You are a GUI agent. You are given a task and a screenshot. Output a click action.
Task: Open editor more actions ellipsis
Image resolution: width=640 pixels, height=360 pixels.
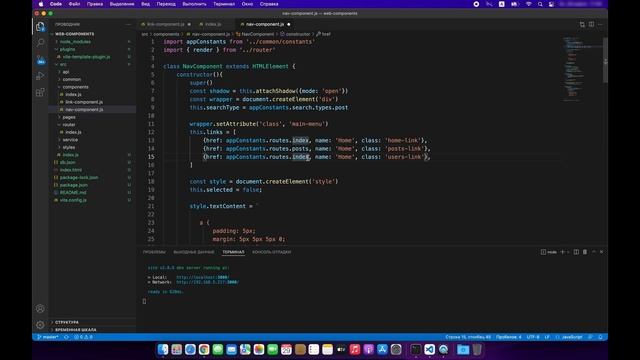pos(600,24)
